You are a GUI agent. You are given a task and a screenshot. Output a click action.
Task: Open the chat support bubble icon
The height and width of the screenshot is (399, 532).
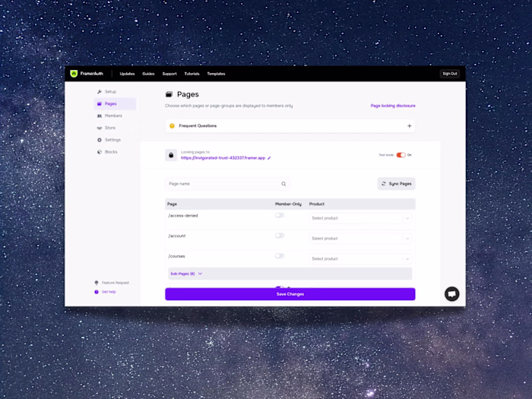click(x=452, y=294)
